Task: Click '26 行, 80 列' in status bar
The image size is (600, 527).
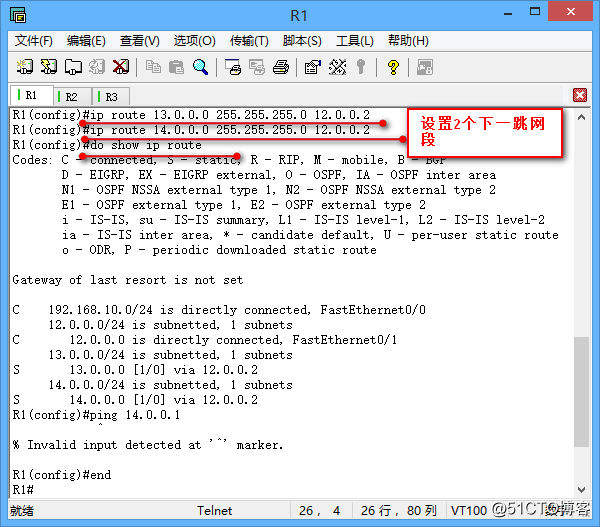Action: (x=398, y=511)
